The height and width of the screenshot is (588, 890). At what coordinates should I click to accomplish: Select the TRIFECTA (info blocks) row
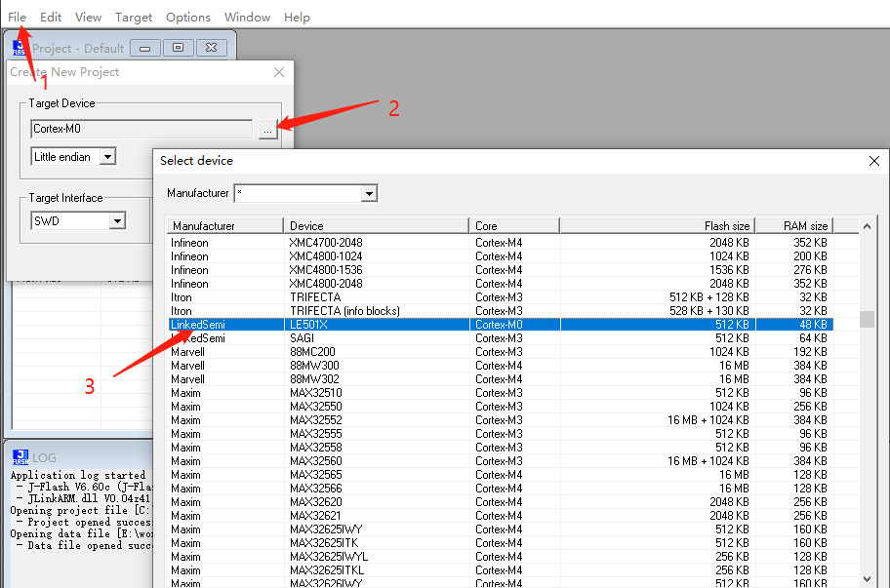[502, 311]
